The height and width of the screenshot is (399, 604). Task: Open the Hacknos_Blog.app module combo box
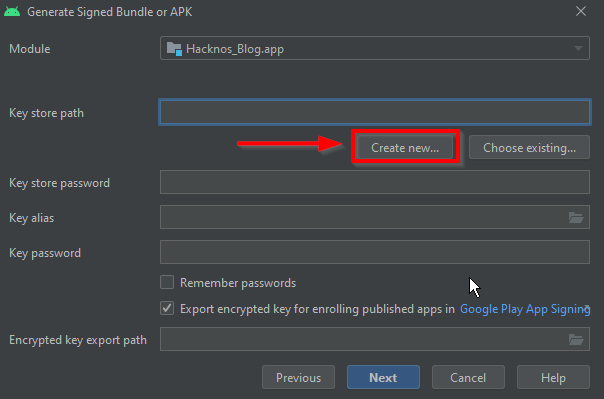click(x=374, y=48)
